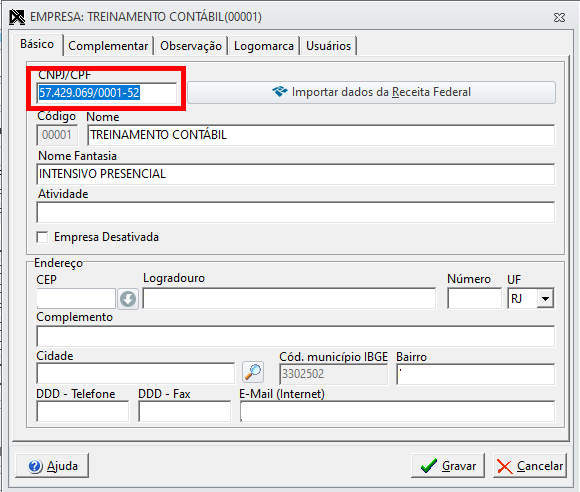Click the Nome Fantasia text field

coord(296,174)
